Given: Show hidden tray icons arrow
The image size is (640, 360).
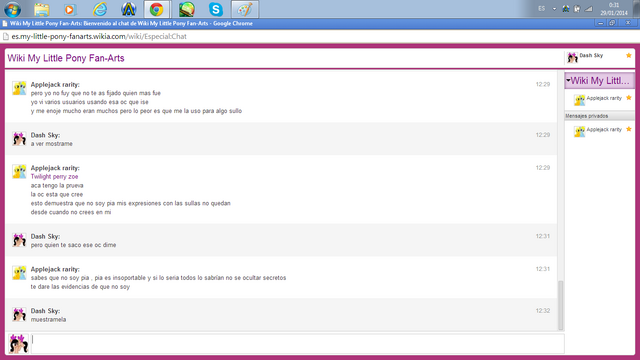Looking at the screenshot, I should (x=554, y=9).
